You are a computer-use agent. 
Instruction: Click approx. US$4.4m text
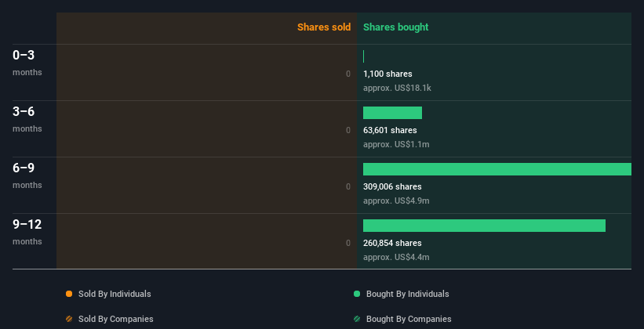[396, 257]
